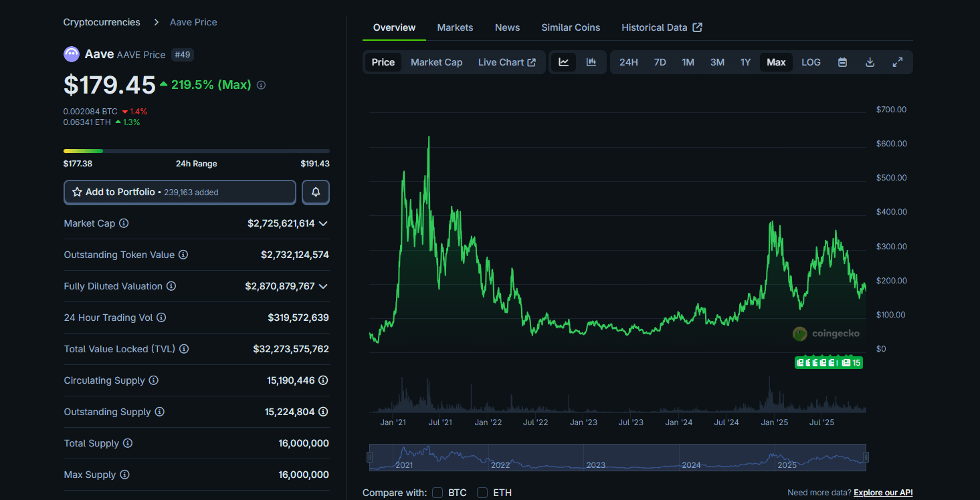
Task: Add Aave to Portfolio
Action: pyautogui.click(x=179, y=192)
